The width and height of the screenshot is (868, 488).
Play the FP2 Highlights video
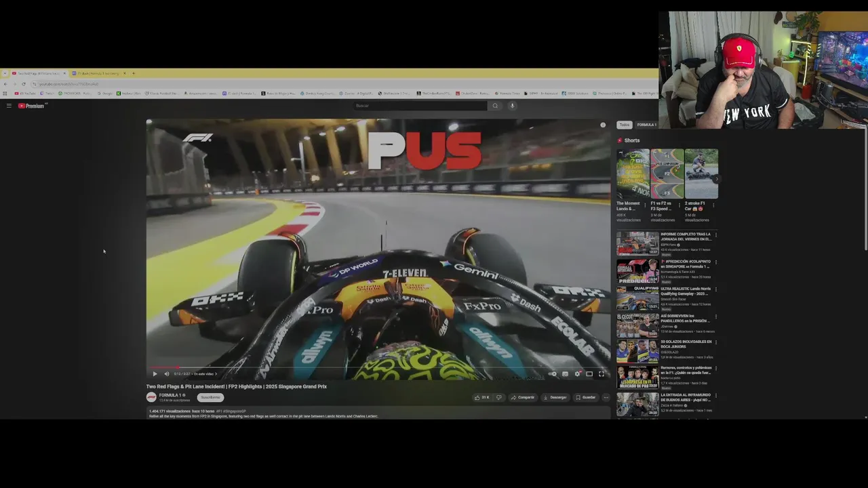[155, 373]
